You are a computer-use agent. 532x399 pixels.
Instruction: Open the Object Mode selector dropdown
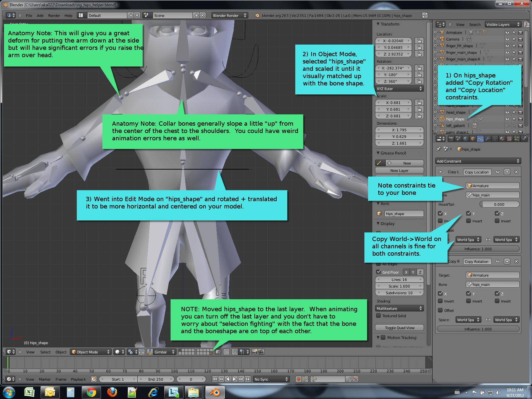tap(90, 352)
